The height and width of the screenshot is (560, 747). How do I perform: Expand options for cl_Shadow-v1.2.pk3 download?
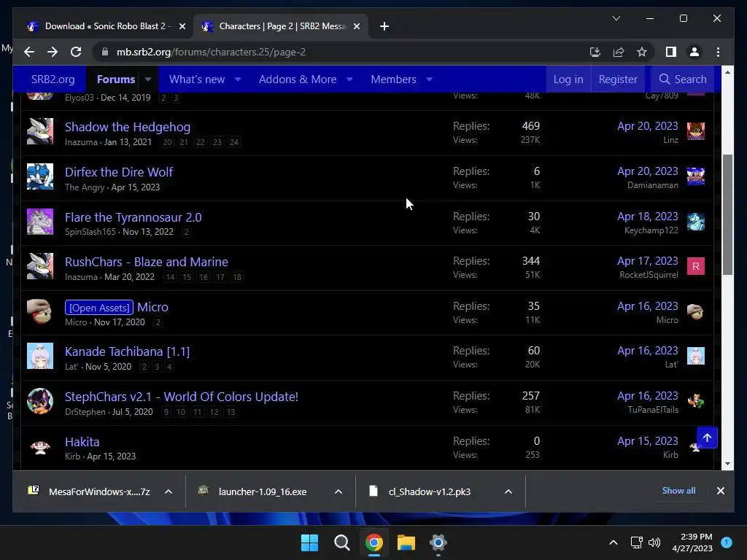[508, 491]
